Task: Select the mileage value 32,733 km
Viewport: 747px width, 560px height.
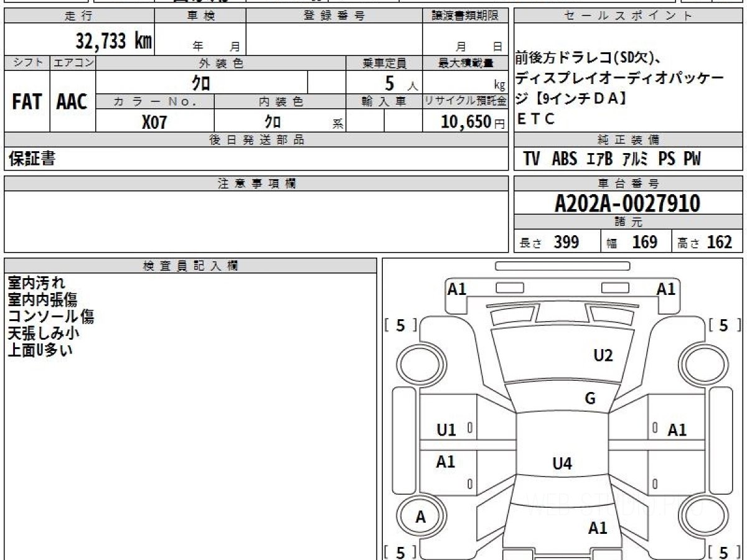Action: (114, 41)
